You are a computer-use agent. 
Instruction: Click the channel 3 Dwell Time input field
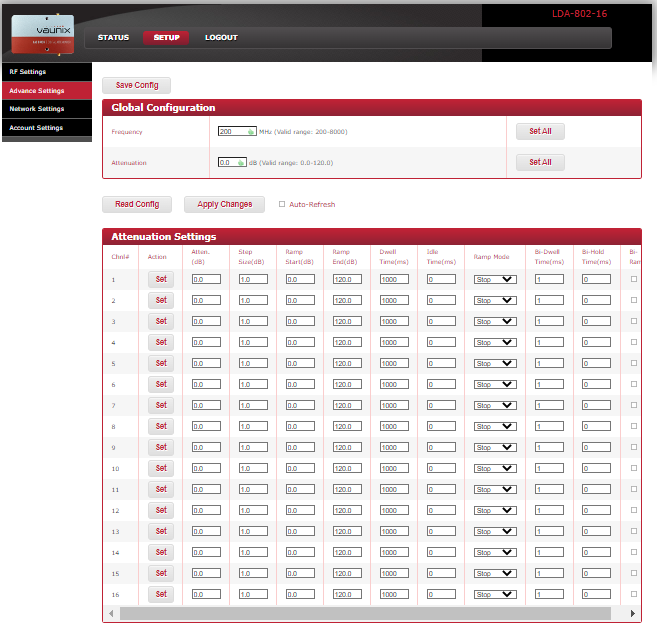point(394,321)
